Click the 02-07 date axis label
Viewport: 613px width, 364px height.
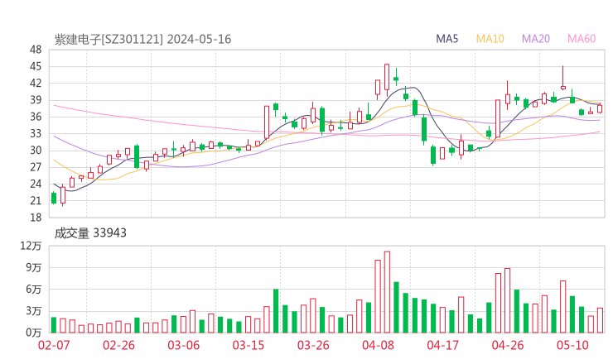coord(54,345)
